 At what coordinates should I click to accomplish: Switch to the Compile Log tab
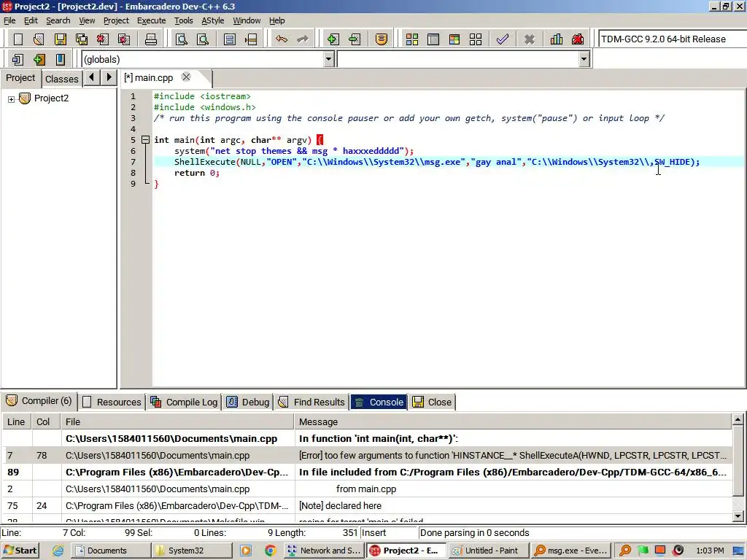(x=185, y=402)
